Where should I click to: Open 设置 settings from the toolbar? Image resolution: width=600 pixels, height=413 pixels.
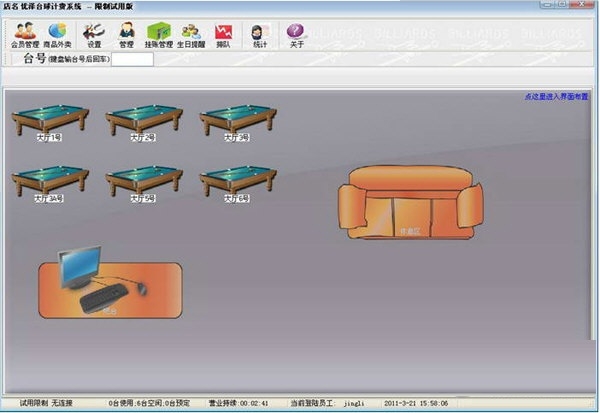(x=94, y=35)
